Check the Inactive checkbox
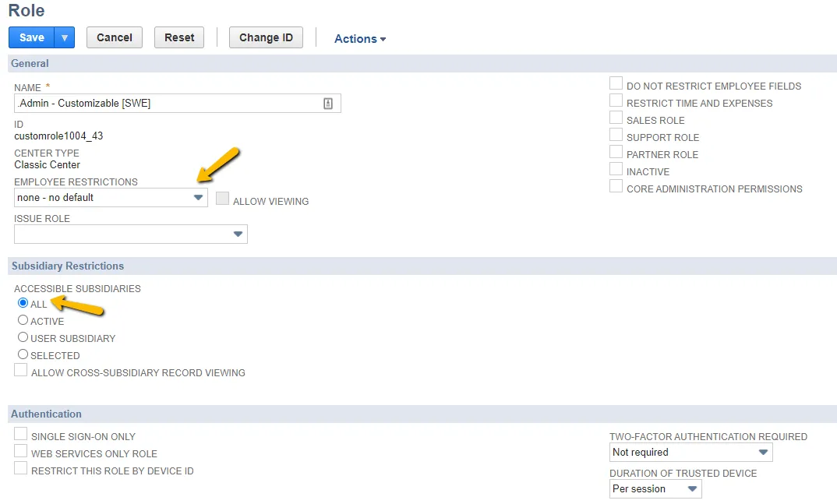837x504 pixels. click(616, 169)
